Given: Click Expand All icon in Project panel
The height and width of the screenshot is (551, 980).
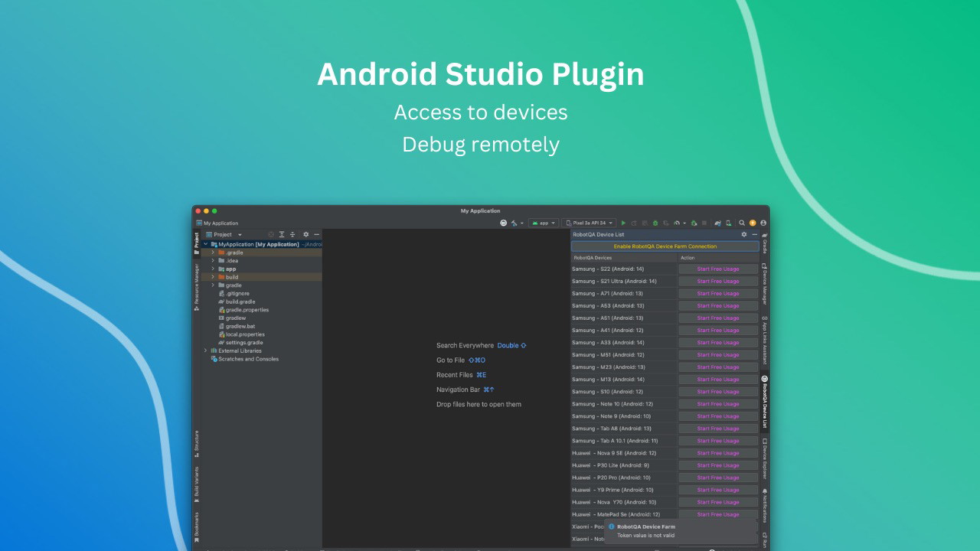Looking at the screenshot, I should tap(282, 235).
